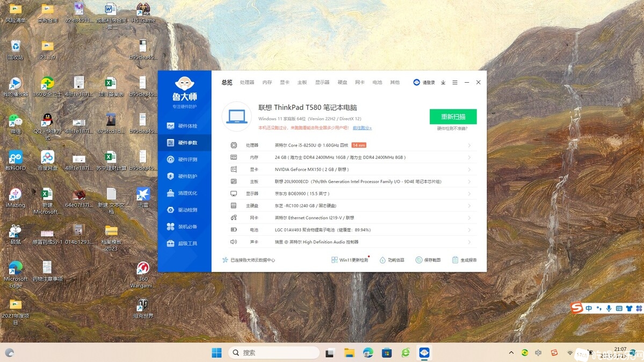Click the 14 nm badge
Image resolution: width=644 pixels, height=362 pixels.
click(x=359, y=146)
